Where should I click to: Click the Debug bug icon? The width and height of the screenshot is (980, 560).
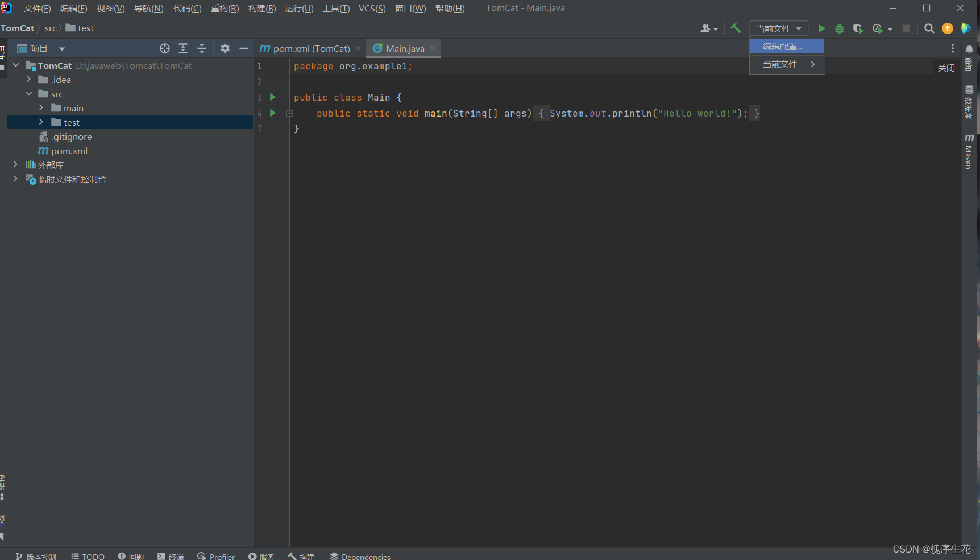point(840,28)
